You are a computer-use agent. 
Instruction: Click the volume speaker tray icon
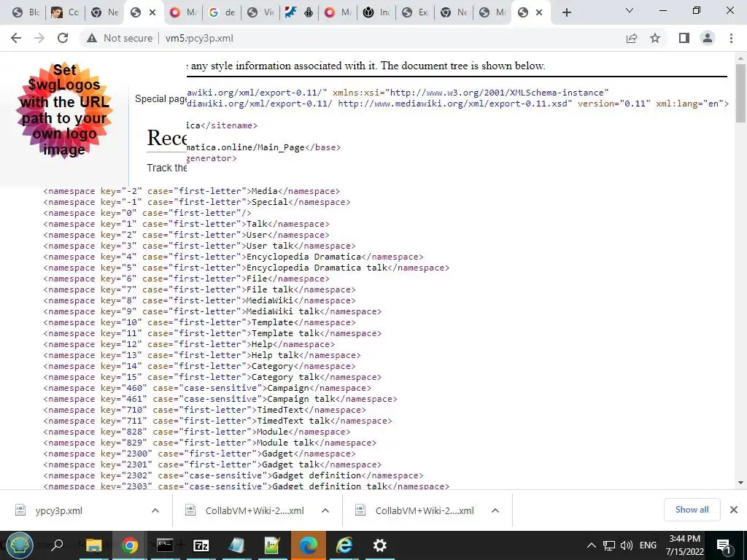pos(627,545)
